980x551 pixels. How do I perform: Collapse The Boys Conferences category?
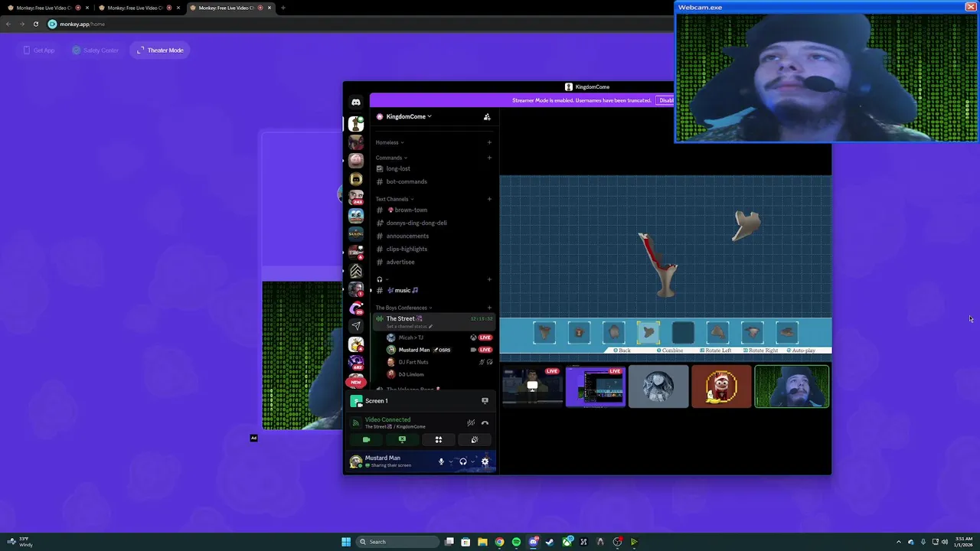[403, 308]
